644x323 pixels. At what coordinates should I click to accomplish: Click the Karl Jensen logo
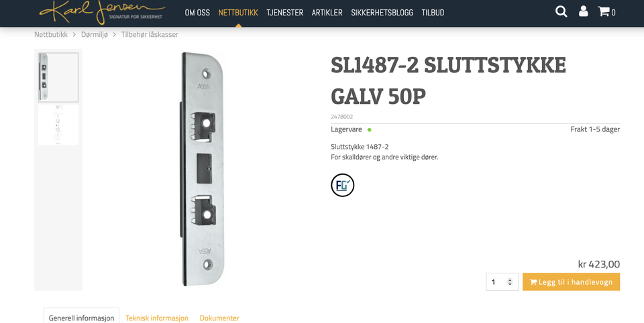tap(102, 11)
